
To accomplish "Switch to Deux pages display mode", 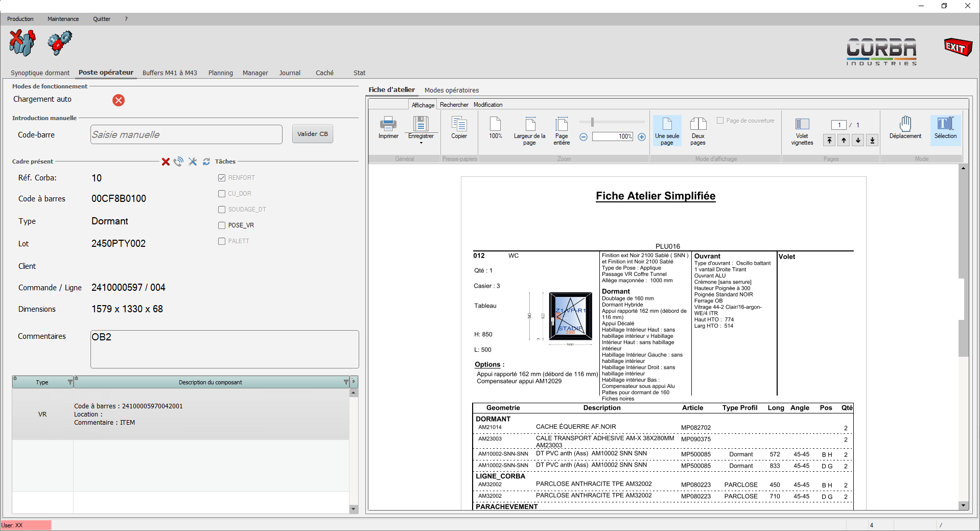I will tap(697, 130).
